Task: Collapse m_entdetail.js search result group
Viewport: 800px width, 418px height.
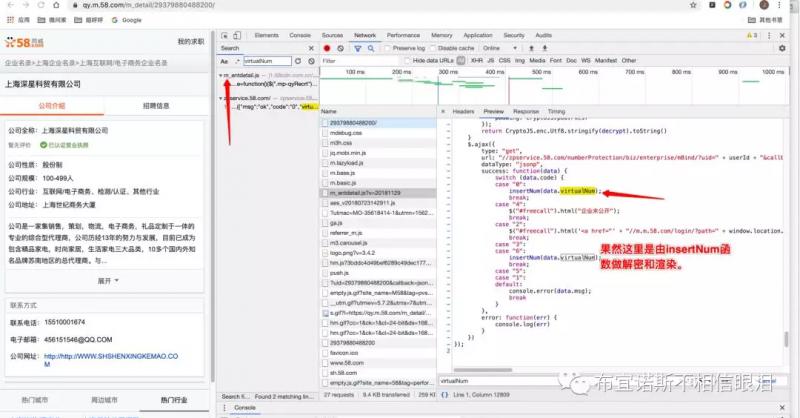Action: click(220, 75)
